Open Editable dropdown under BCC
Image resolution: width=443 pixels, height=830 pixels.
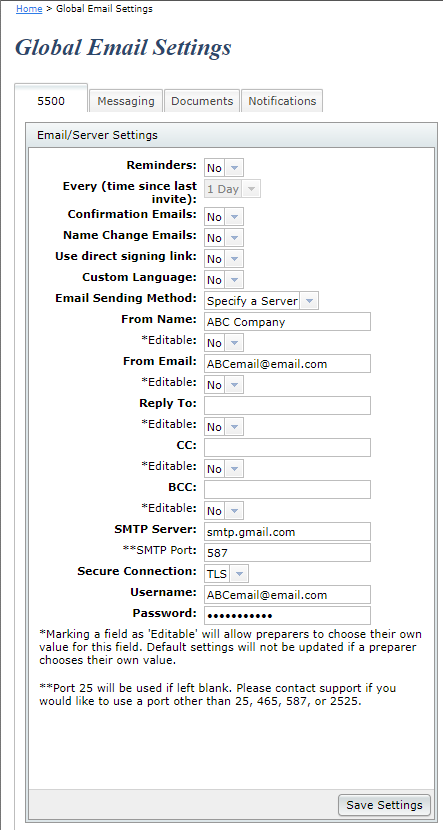pos(224,510)
